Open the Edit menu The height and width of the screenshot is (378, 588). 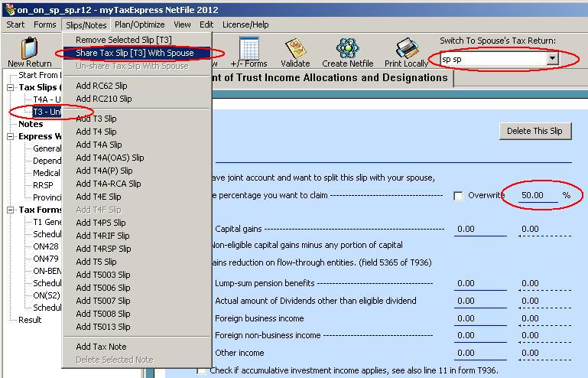(x=206, y=24)
